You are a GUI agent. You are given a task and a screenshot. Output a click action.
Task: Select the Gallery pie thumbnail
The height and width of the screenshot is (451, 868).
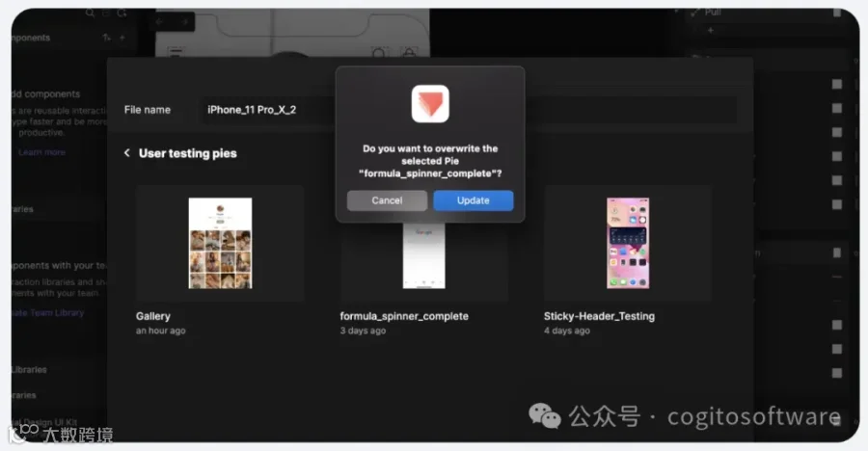(220, 243)
